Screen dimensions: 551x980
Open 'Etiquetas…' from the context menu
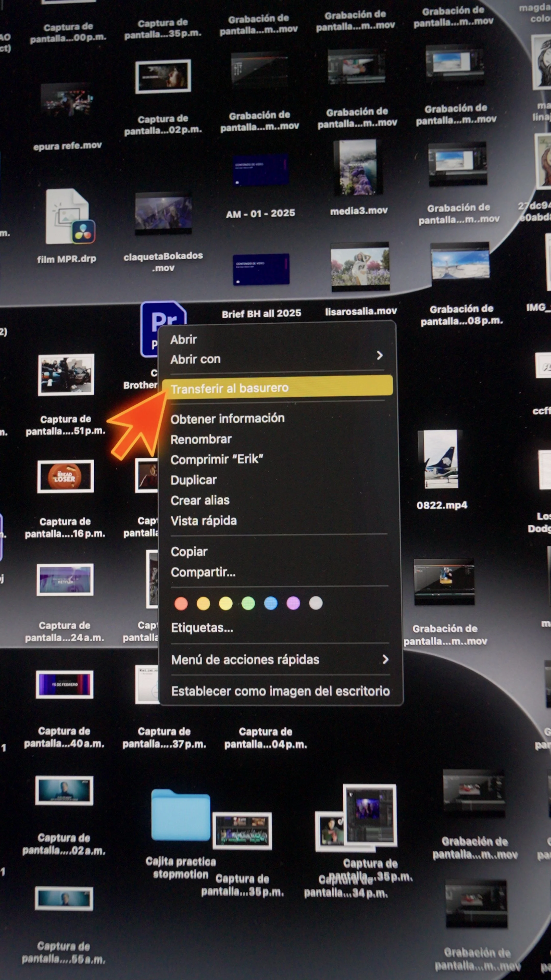tap(202, 627)
